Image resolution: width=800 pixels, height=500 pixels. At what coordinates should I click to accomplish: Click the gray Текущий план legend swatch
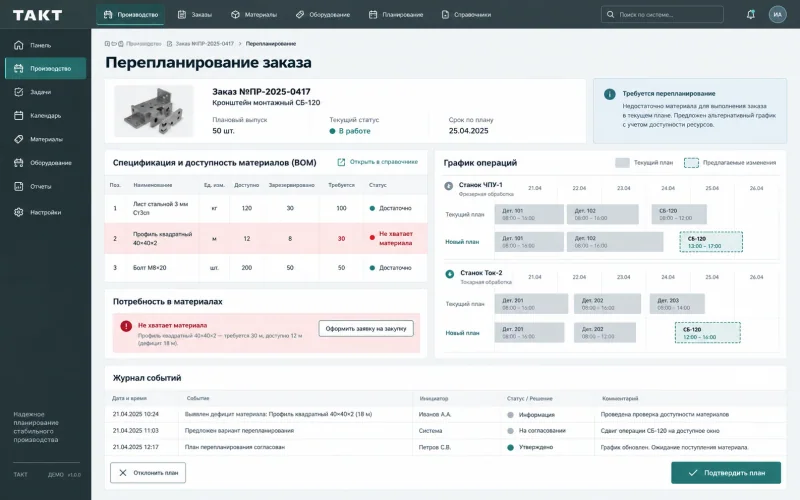click(622, 163)
